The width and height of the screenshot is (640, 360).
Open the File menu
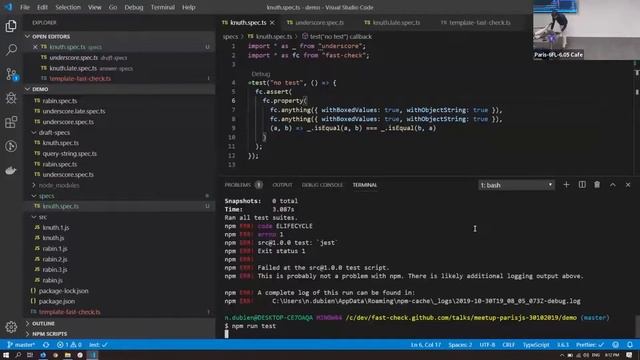click(x=24, y=7)
